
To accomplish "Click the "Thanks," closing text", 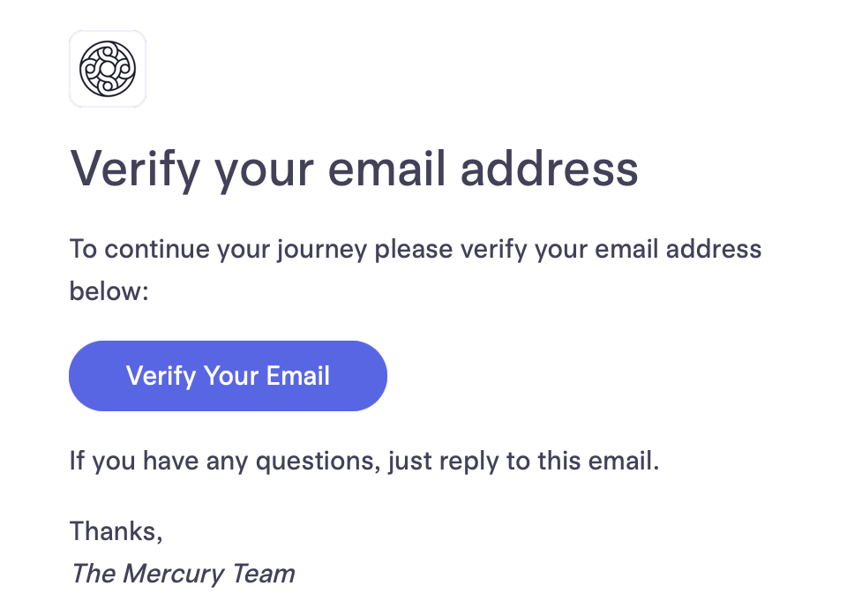I will (116, 531).
